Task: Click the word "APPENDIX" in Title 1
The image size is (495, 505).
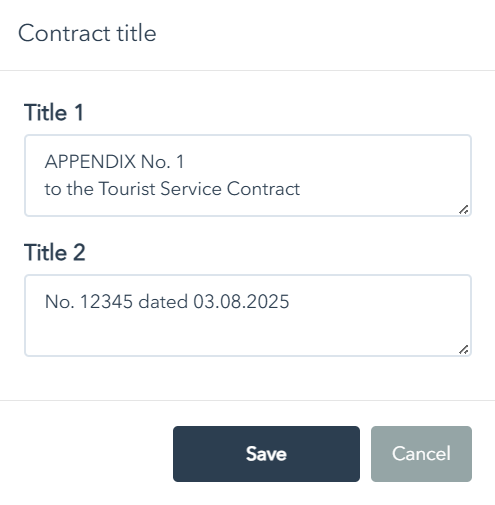Action: pyautogui.click(x=90, y=162)
